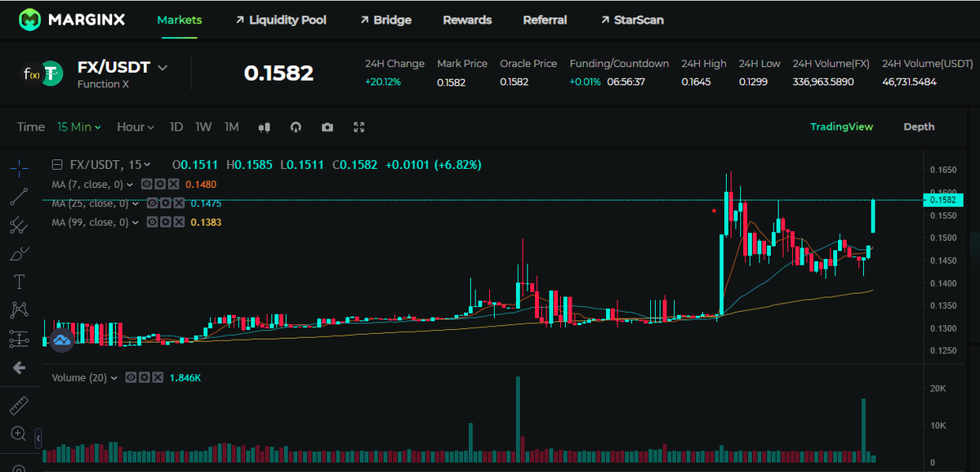Click the large 0.1582 last price
The height and width of the screenshot is (472, 980).
(278, 73)
